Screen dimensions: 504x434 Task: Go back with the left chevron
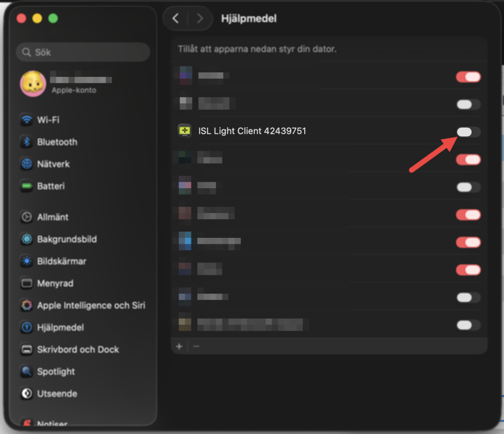coord(176,19)
